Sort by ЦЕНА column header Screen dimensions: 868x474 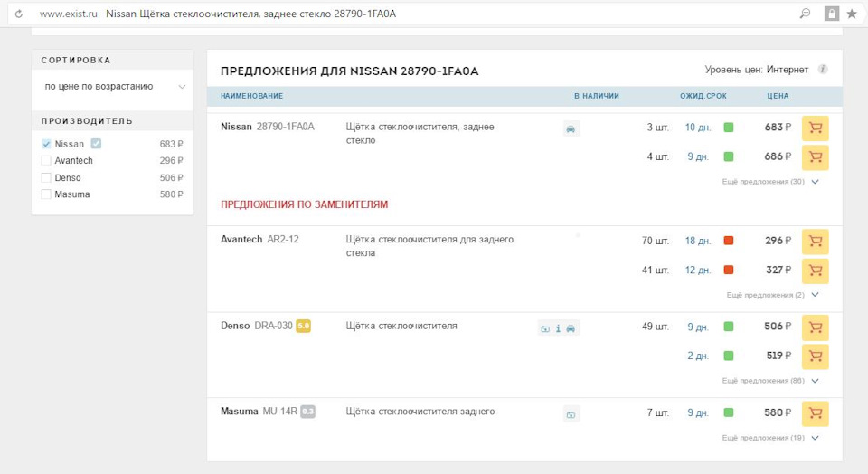click(778, 96)
